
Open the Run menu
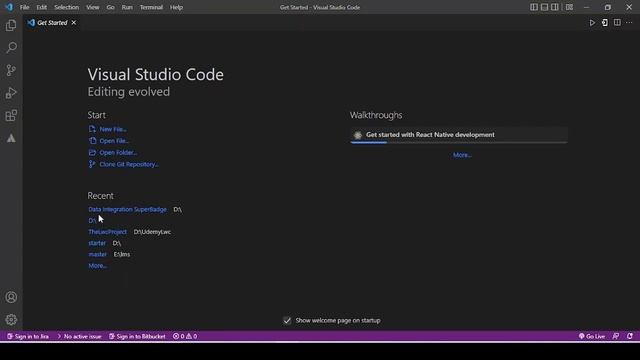[x=127, y=7]
